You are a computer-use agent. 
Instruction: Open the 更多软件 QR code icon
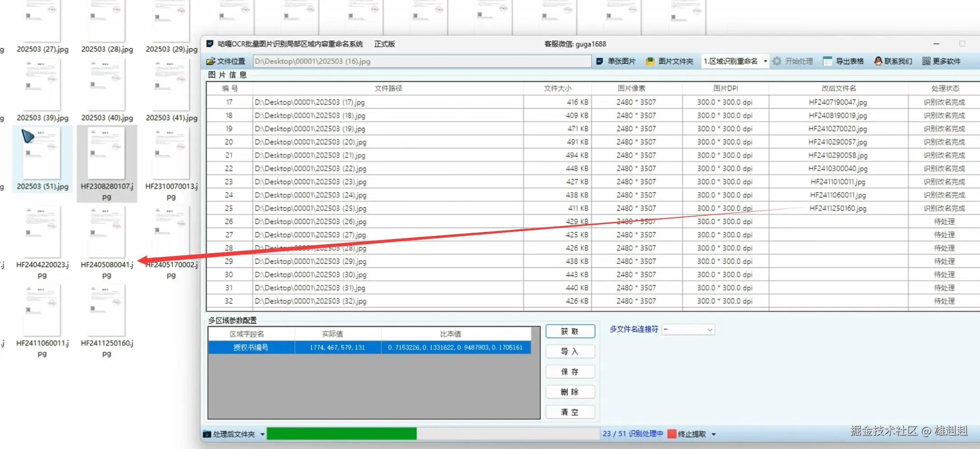926,61
